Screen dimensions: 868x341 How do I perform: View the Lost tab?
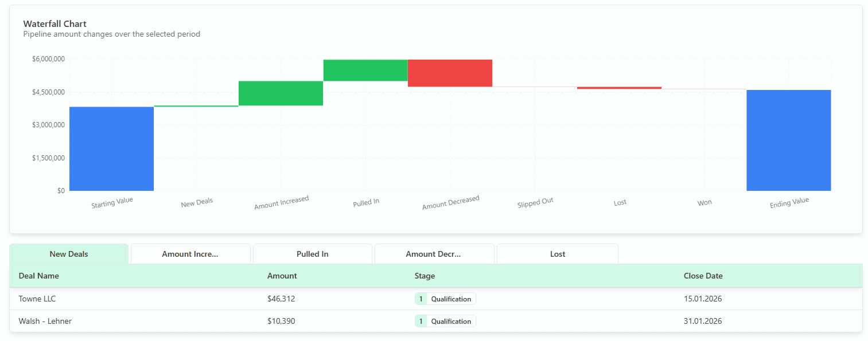(x=557, y=254)
